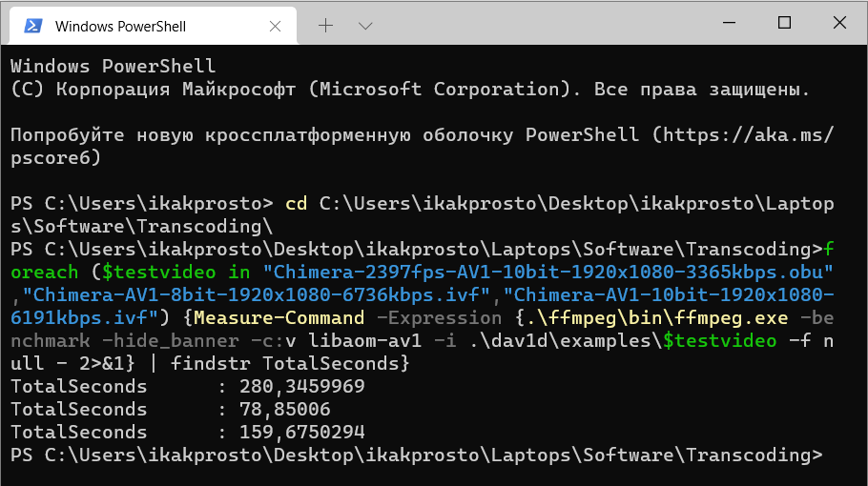Close the terminal window

tap(839, 23)
